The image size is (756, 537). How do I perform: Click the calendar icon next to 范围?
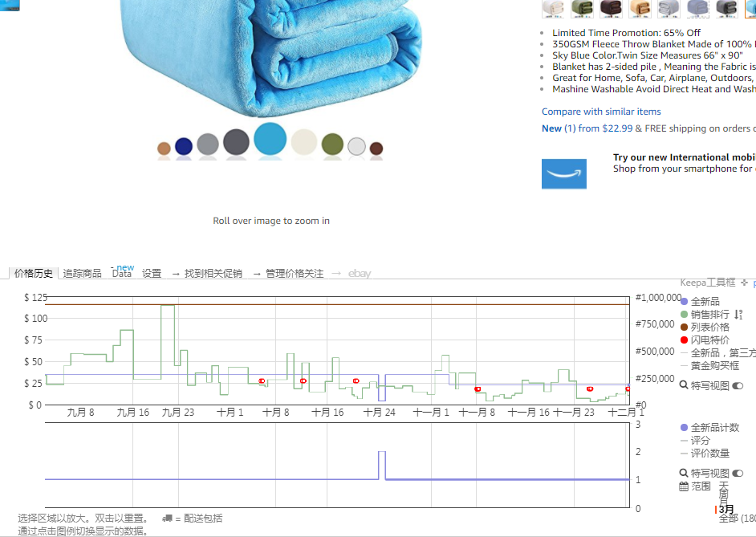tap(684, 486)
